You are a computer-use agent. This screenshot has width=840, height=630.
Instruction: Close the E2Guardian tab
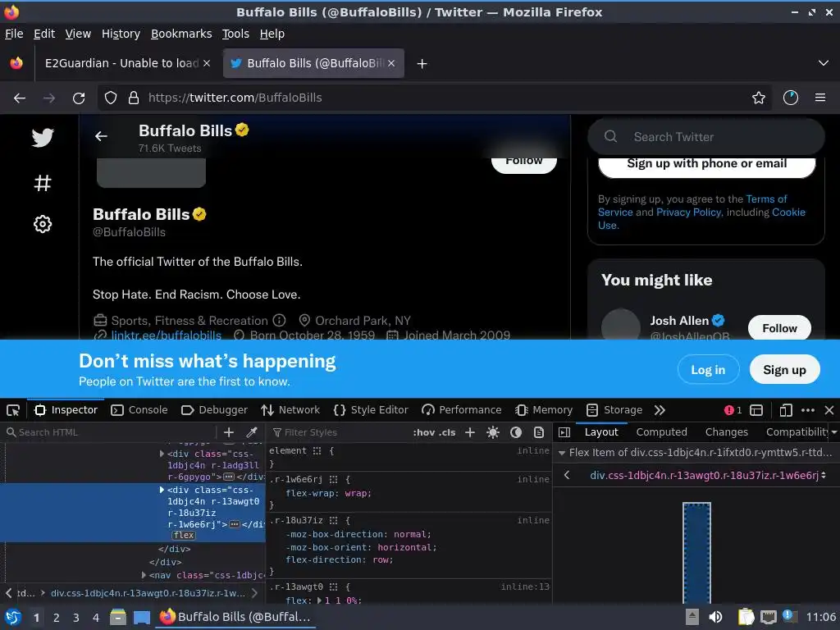(x=207, y=63)
